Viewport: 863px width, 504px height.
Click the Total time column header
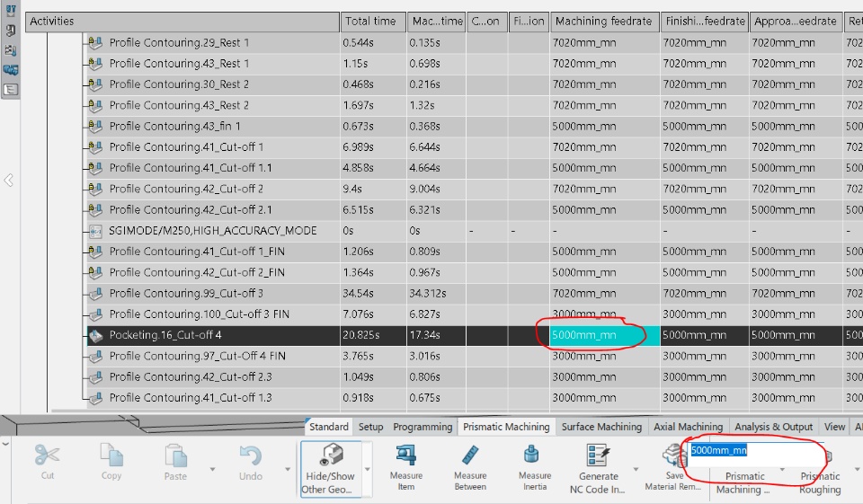(373, 22)
